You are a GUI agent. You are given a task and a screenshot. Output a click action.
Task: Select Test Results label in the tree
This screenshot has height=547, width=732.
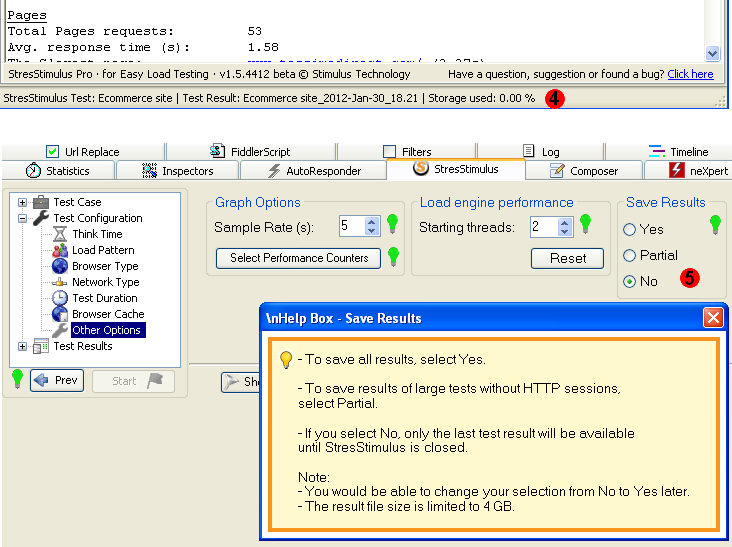(x=83, y=346)
